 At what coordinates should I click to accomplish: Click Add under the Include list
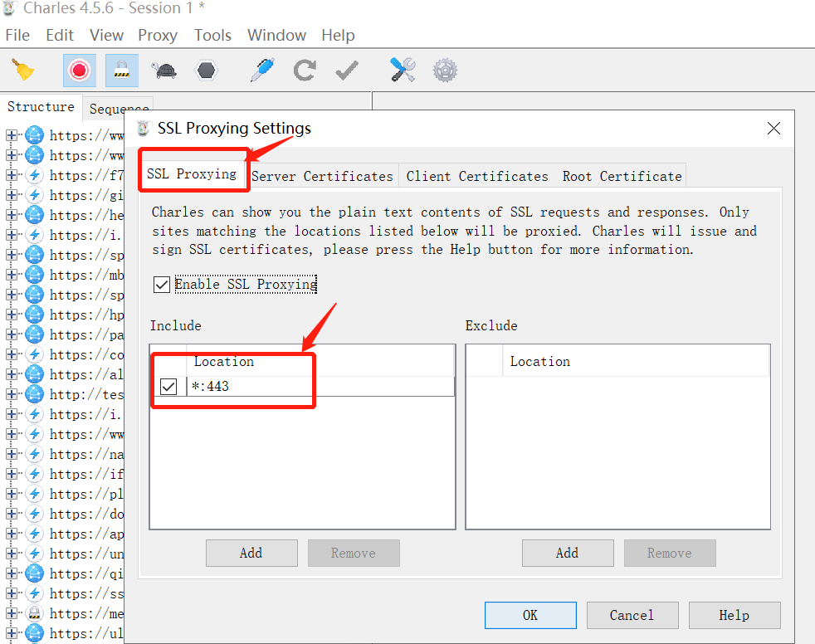[x=251, y=553]
